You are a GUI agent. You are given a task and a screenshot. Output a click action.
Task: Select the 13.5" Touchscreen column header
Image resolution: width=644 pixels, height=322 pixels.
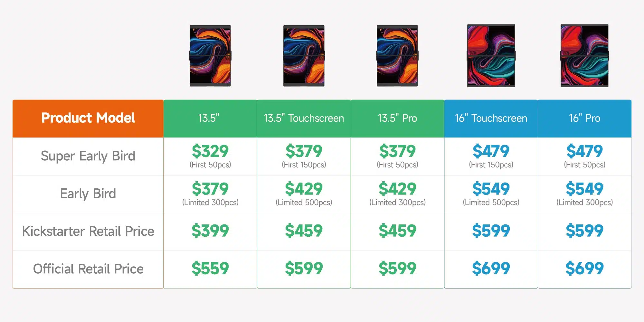click(x=304, y=118)
